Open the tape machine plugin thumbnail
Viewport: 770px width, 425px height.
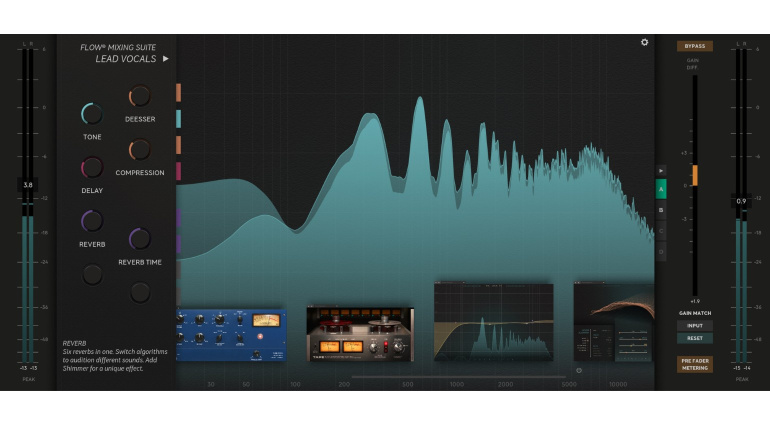click(x=359, y=335)
